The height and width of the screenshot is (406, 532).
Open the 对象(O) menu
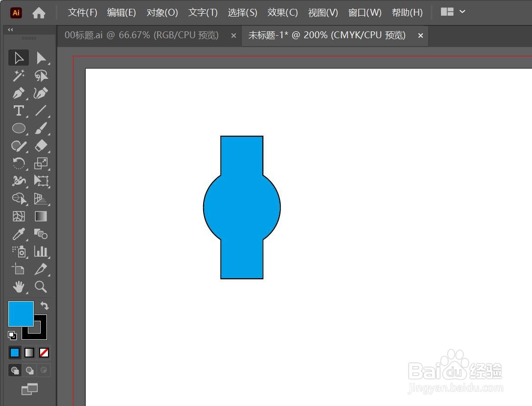tap(162, 13)
